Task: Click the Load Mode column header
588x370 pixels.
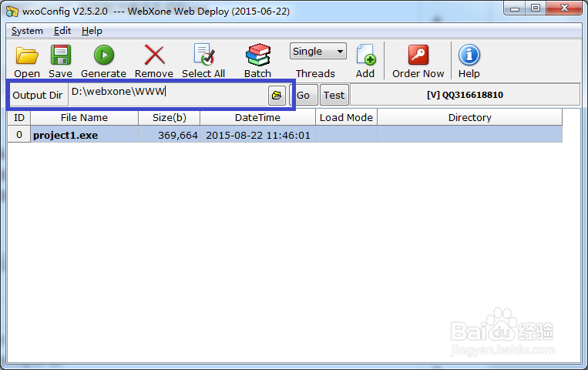Action: (346, 117)
